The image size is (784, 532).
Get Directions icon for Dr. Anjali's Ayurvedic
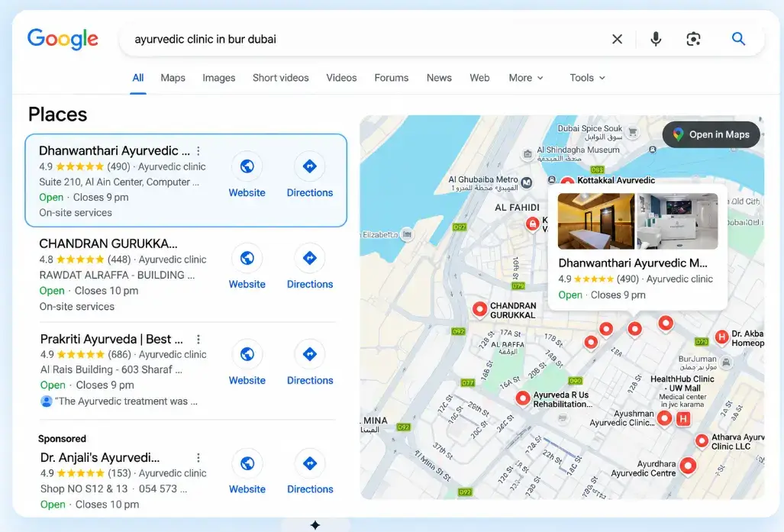click(310, 463)
